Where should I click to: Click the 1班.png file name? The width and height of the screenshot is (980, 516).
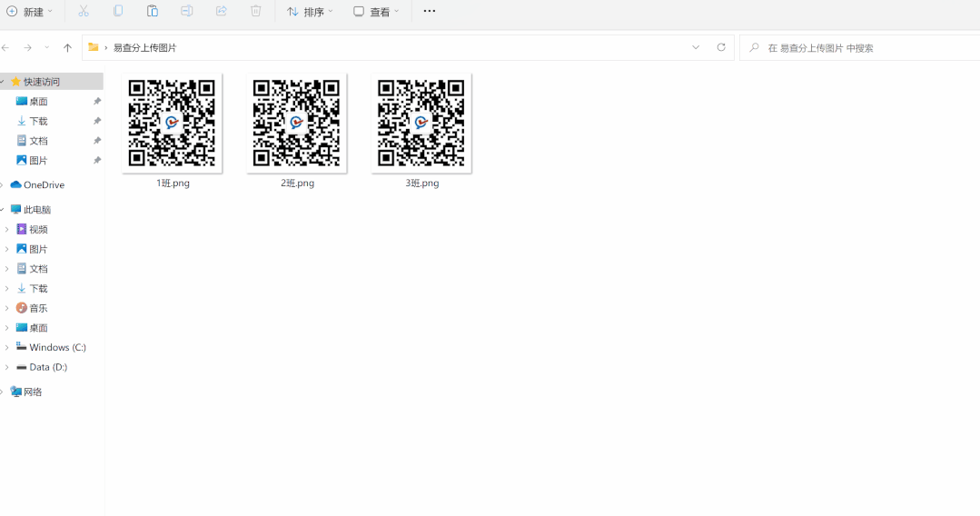[x=173, y=184]
